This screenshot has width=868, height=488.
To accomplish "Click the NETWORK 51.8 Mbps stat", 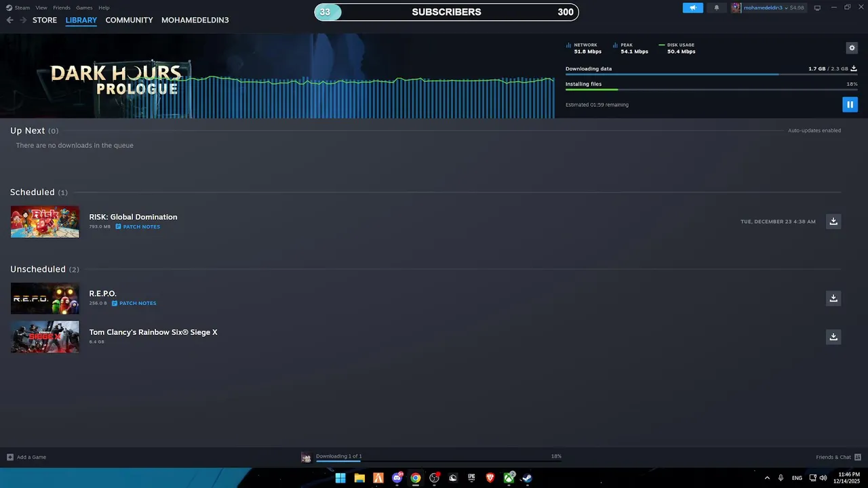I will click(x=584, y=48).
